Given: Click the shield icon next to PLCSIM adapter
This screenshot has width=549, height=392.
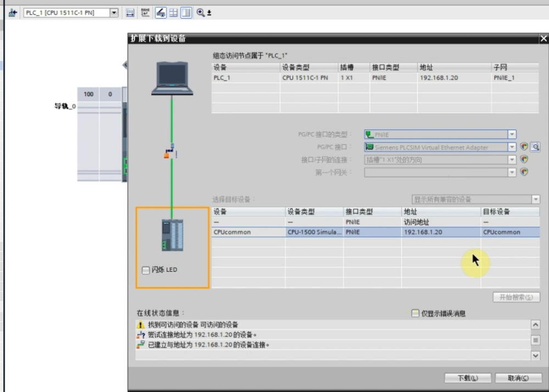Looking at the screenshot, I should coord(524,147).
